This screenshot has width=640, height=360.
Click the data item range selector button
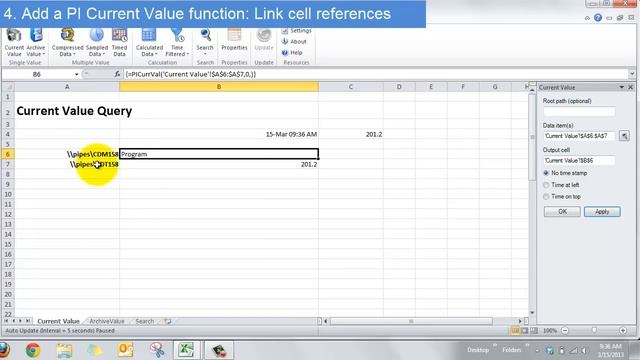[x=624, y=136]
